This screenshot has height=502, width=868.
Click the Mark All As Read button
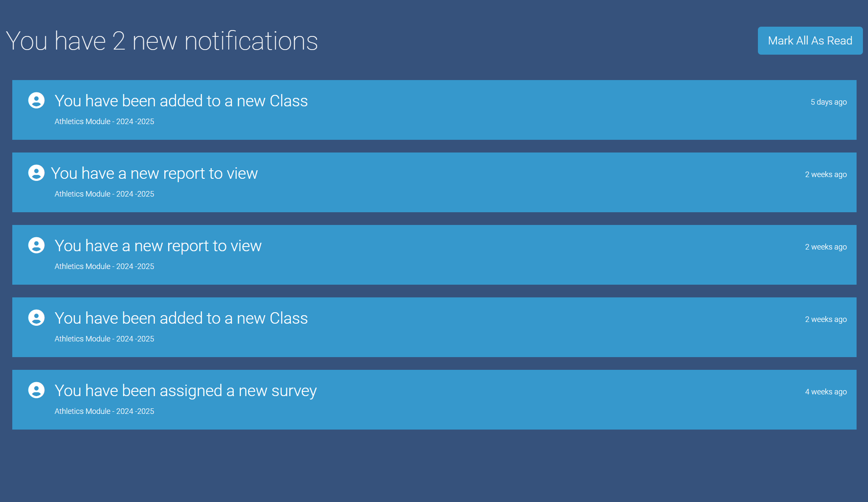[x=810, y=41]
